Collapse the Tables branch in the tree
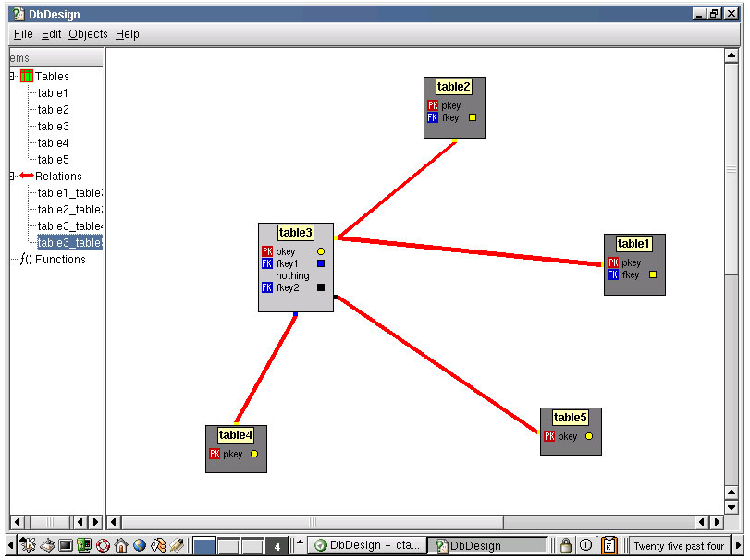Image resolution: width=750 pixels, height=560 pixels. 10,76
